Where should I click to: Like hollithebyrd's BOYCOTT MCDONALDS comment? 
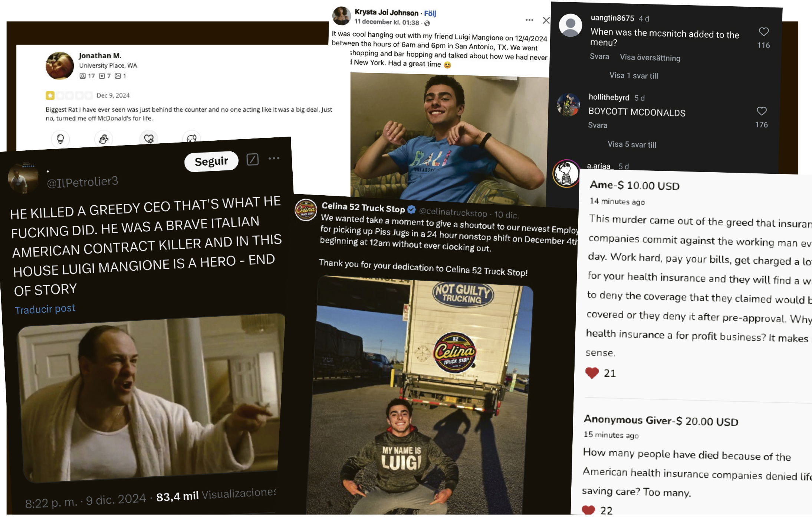(x=762, y=111)
